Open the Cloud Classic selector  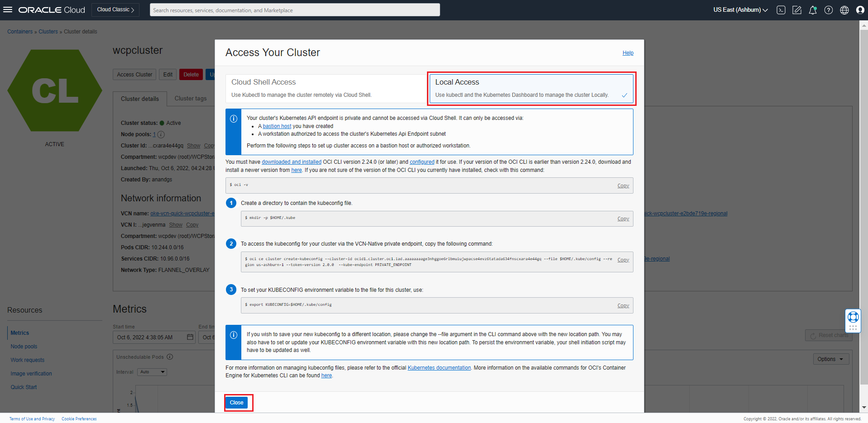coord(115,10)
